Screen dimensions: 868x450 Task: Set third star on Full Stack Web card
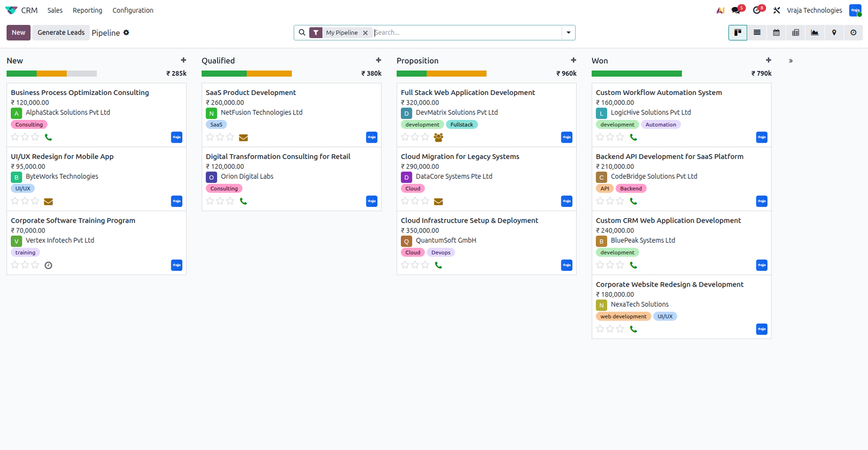coord(425,137)
